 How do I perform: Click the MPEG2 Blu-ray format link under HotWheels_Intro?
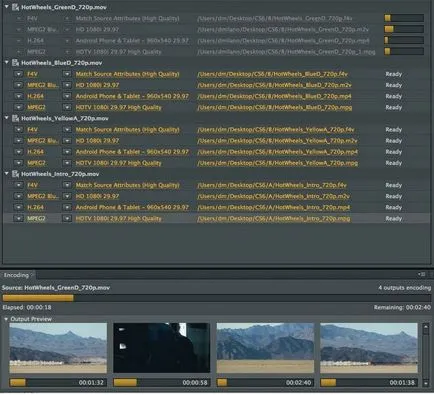pos(43,196)
